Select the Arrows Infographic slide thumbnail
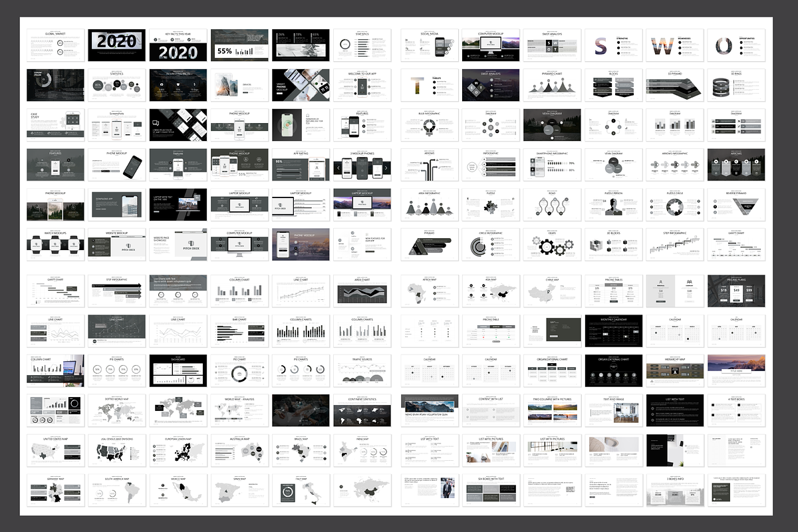Viewport: 798px width, 532px height. point(675,165)
